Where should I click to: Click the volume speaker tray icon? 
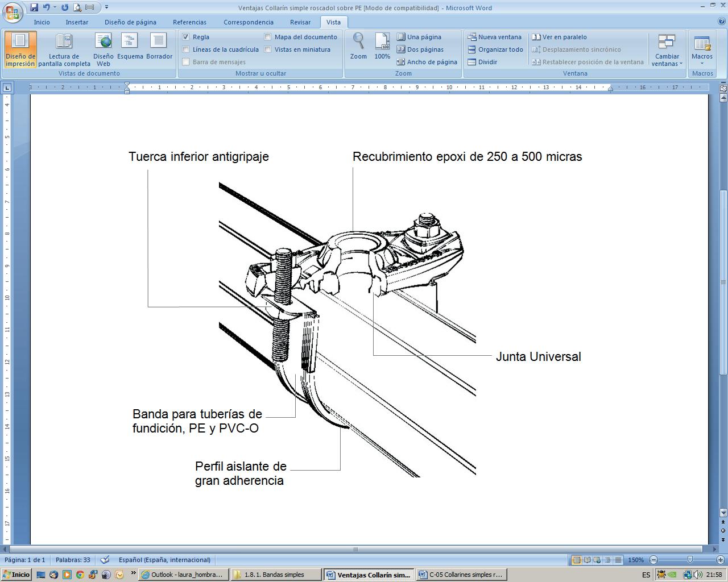pyautogui.click(x=698, y=575)
